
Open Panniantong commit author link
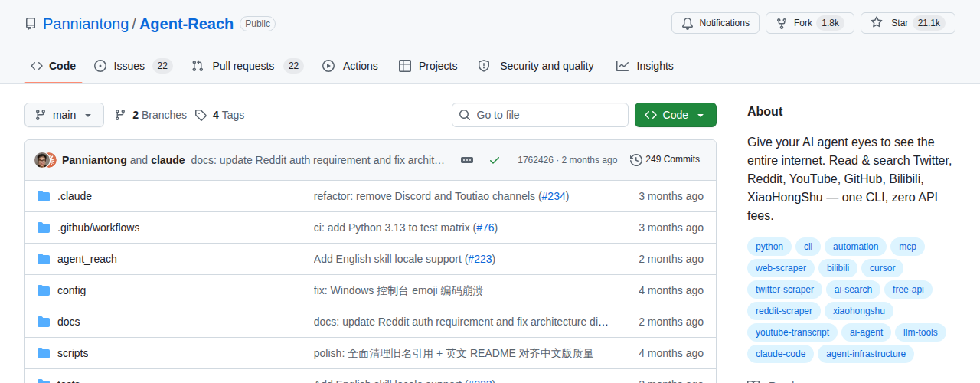click(x=94, y=160)
